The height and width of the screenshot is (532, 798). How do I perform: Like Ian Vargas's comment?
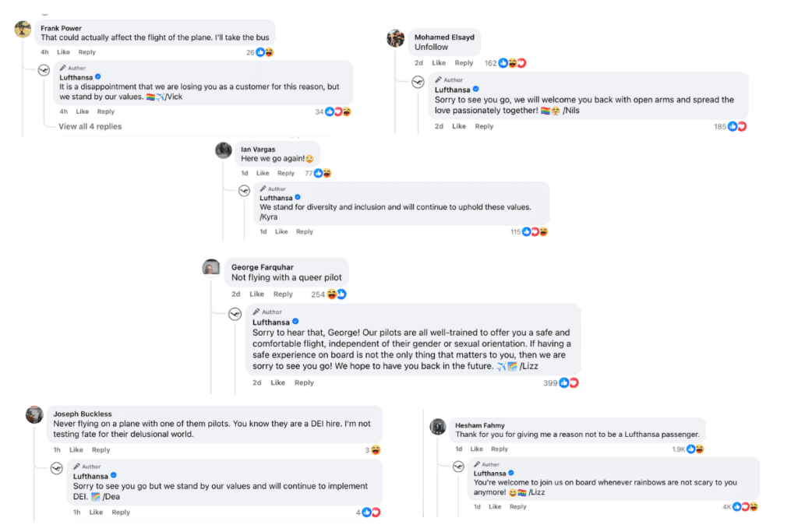click(x=263, y=173)
